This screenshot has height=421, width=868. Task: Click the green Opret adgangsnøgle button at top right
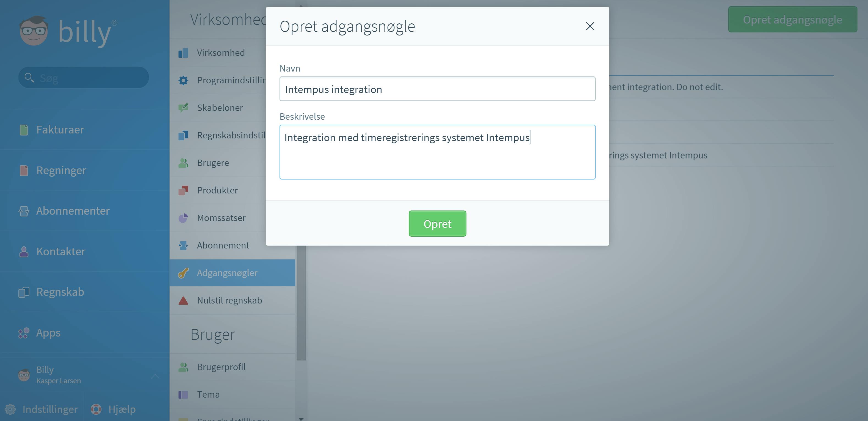(792, 20)
